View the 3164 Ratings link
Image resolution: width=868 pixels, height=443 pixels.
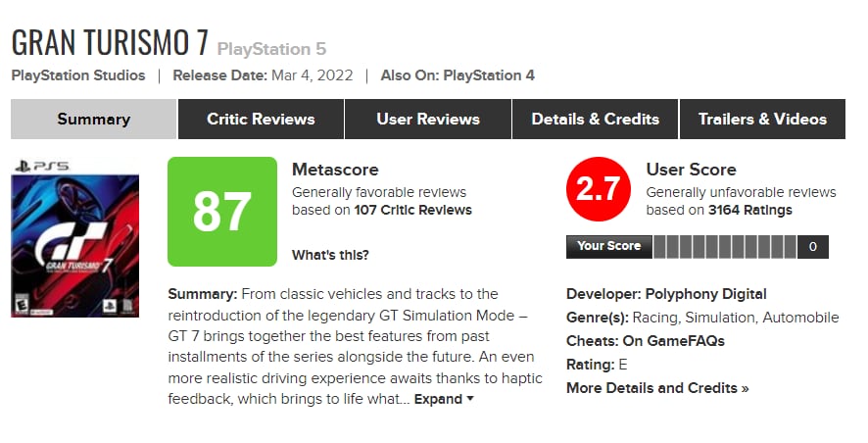749,210
